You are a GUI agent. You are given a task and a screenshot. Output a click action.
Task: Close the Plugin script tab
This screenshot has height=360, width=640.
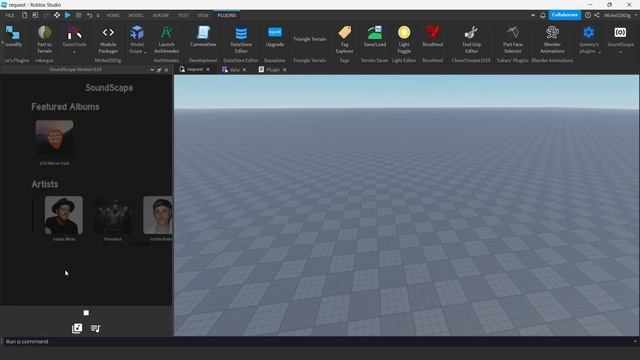(x=284, y=70)
